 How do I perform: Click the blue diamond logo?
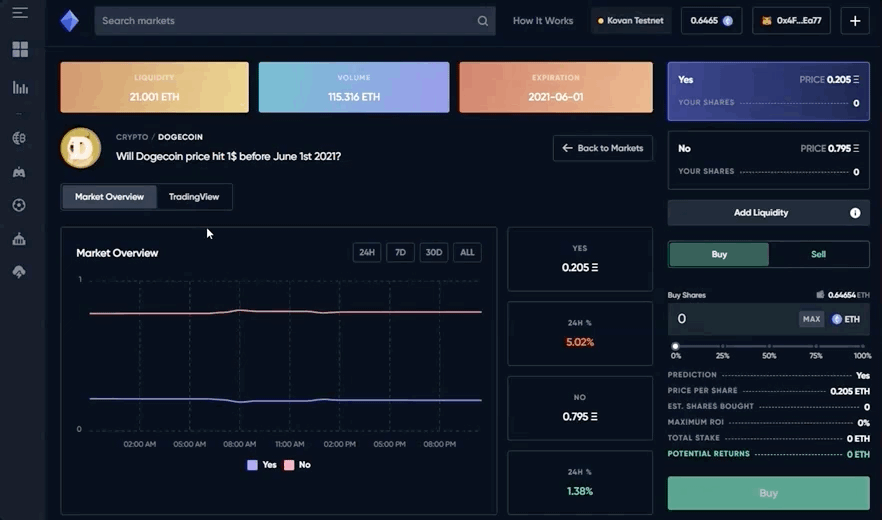(x=70, y=21)
